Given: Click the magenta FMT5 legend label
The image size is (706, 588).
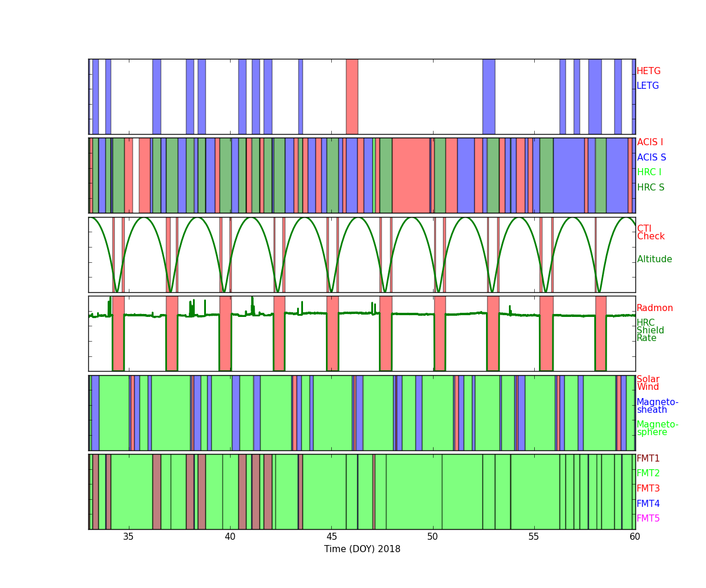Looking at the screenshot, I should tap(648, 519).
